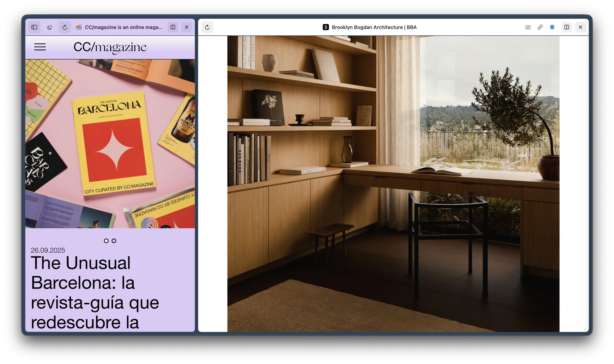The width and height of the screenshot is (614, 364).
Task: Click the Brooklyn Bogdan Architecture page title
Action: (374, 27)
